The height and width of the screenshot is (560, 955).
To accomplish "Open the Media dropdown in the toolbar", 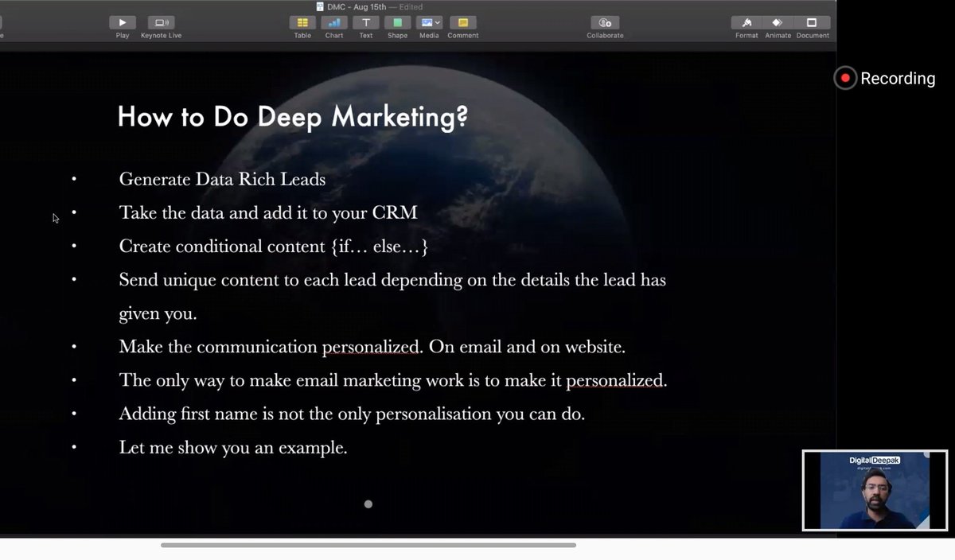I will [x=429, y=23].
